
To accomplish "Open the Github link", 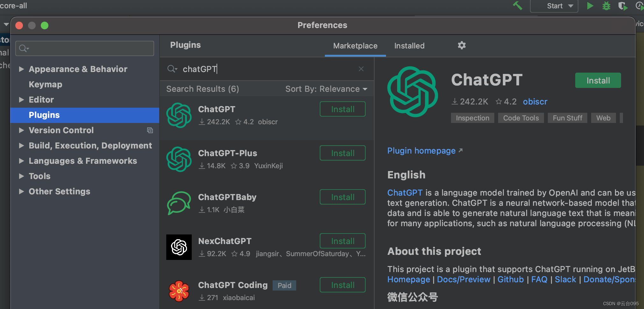I will pyautogui.click(x=511, y=279).
